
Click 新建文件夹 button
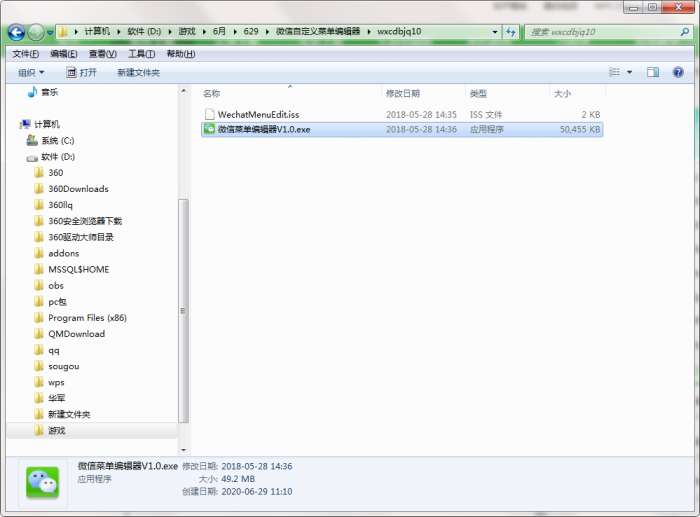pos(138,72)
